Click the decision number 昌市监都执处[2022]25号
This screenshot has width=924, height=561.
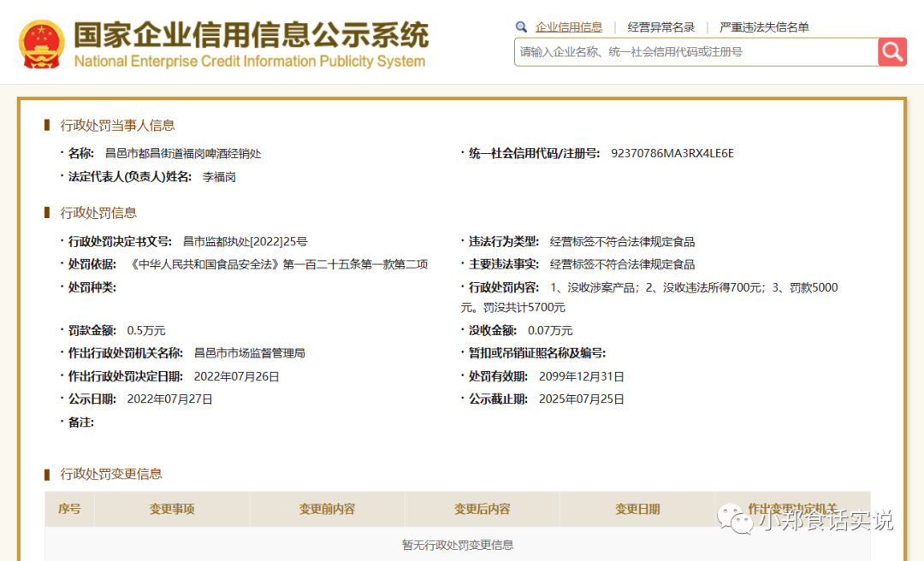246,242
